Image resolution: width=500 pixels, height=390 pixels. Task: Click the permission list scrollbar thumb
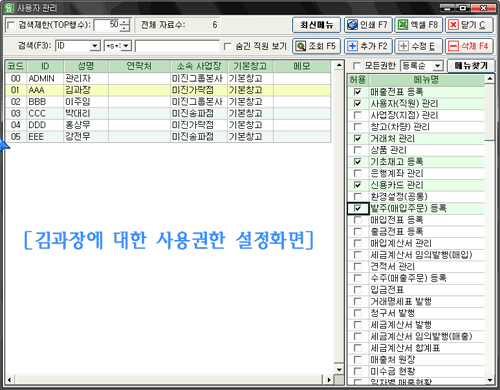click(490, 112)
